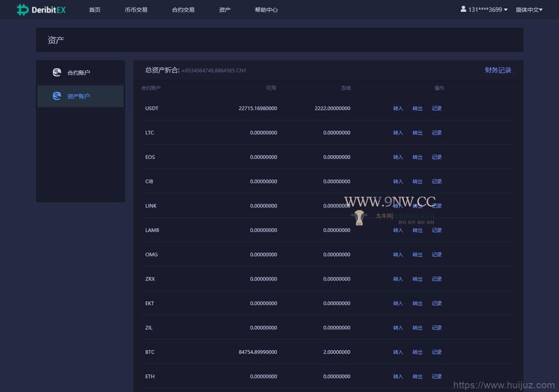The image size is (559, 392).
Task: Click the USDT frozen amount 2222.00000000
Action: point(333,108)
